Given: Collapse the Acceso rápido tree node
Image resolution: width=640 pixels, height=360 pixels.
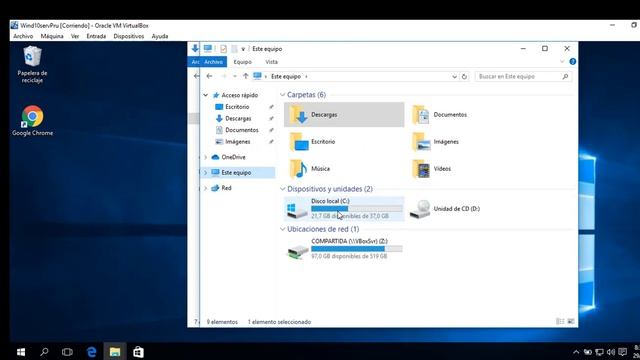Looking at the screenshot, I should (206, 95).
